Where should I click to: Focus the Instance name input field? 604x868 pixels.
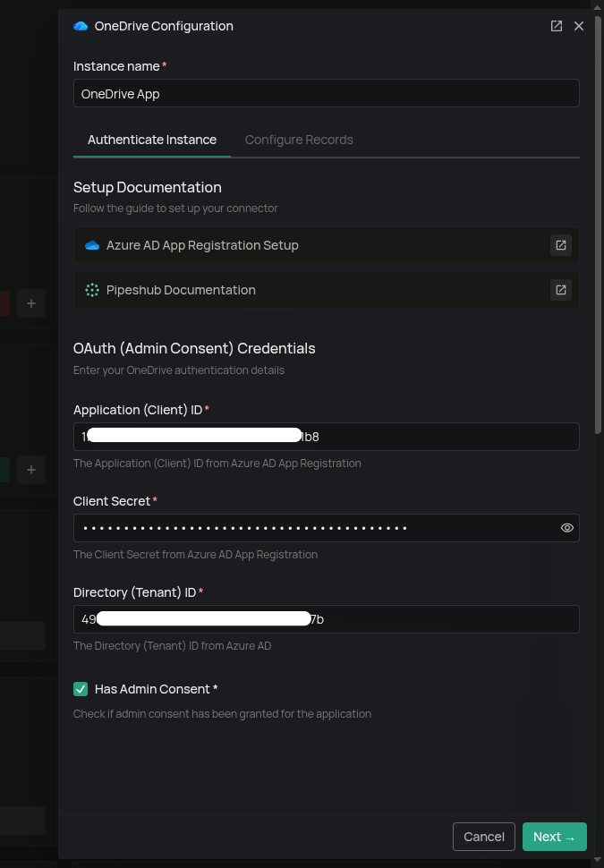tap(327, 94)
